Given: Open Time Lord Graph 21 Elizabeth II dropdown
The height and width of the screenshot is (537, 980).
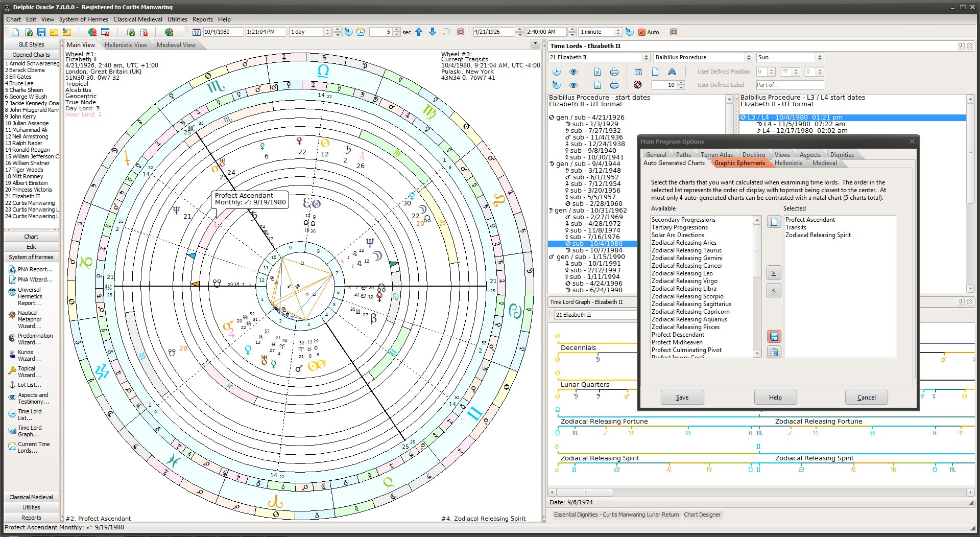Looking at the screenshot, I should tap(595, 315).
